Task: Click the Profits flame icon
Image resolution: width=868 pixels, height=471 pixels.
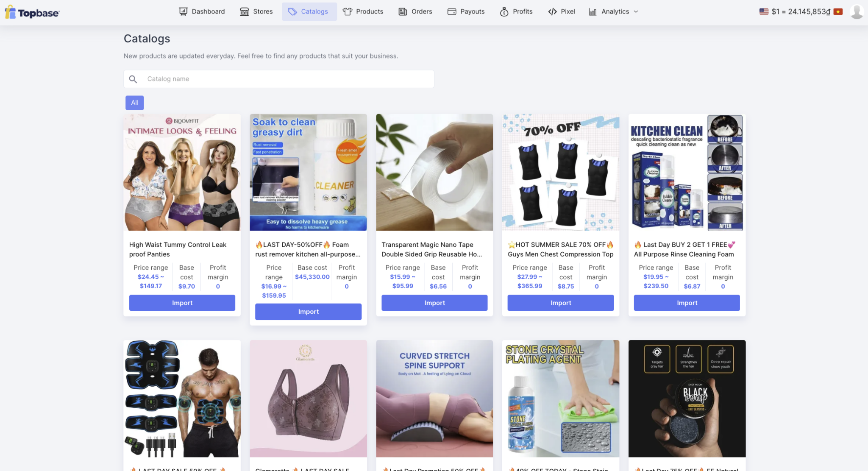Action: [x=504, y=11]
